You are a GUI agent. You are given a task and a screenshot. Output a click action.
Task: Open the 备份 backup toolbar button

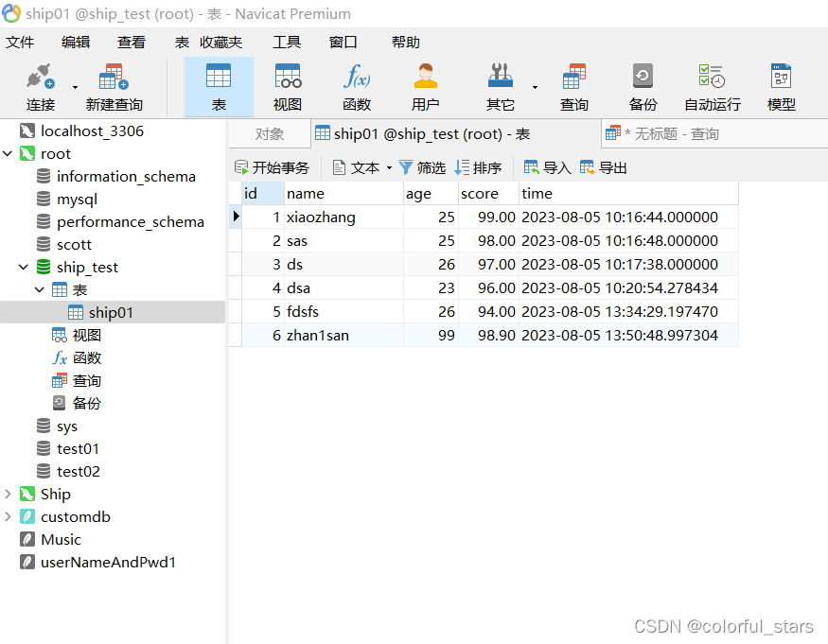pos(643,87)
